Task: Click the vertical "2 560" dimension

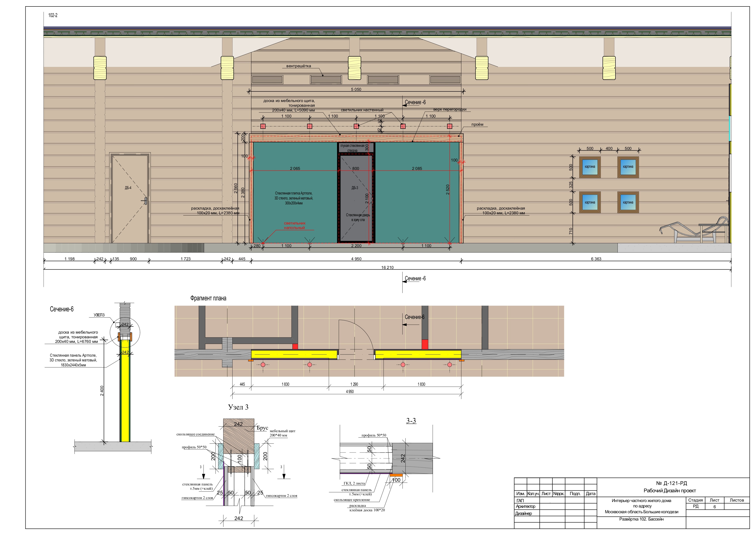Action: pyautogui.click(x=235, y=188)
